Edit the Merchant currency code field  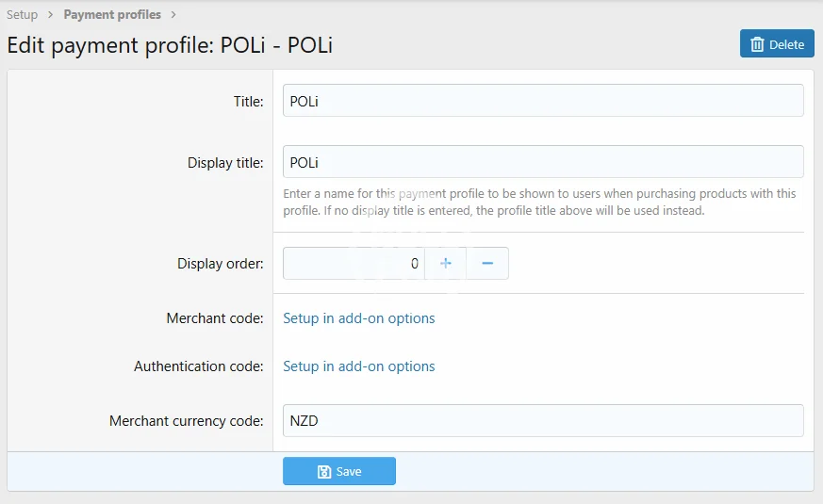[x=543, y=421]
